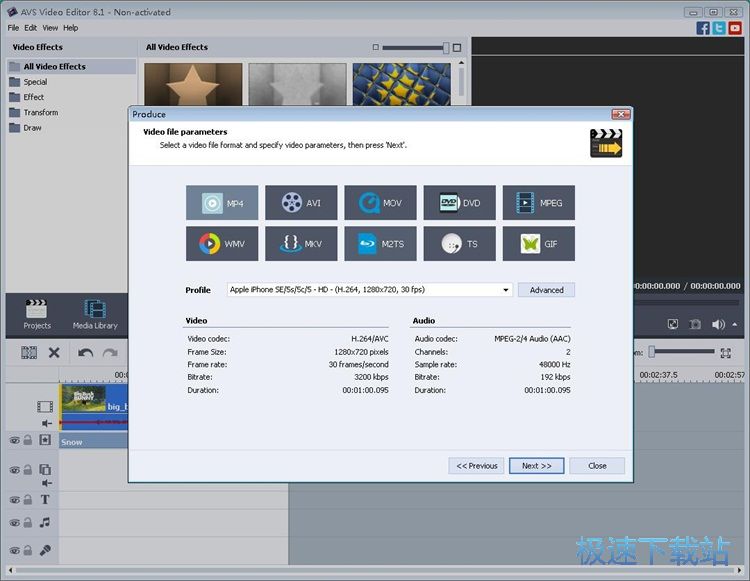Click the voice track microphone icon
This screenshot has width=750, height=581.
coord(45,550)
